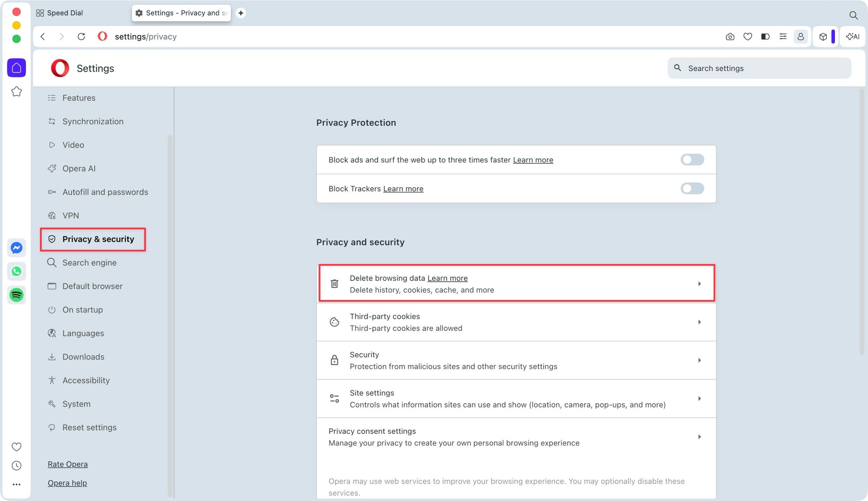Open a new tab with plus button
868x501 pixels.
click(x=241, y=13)
